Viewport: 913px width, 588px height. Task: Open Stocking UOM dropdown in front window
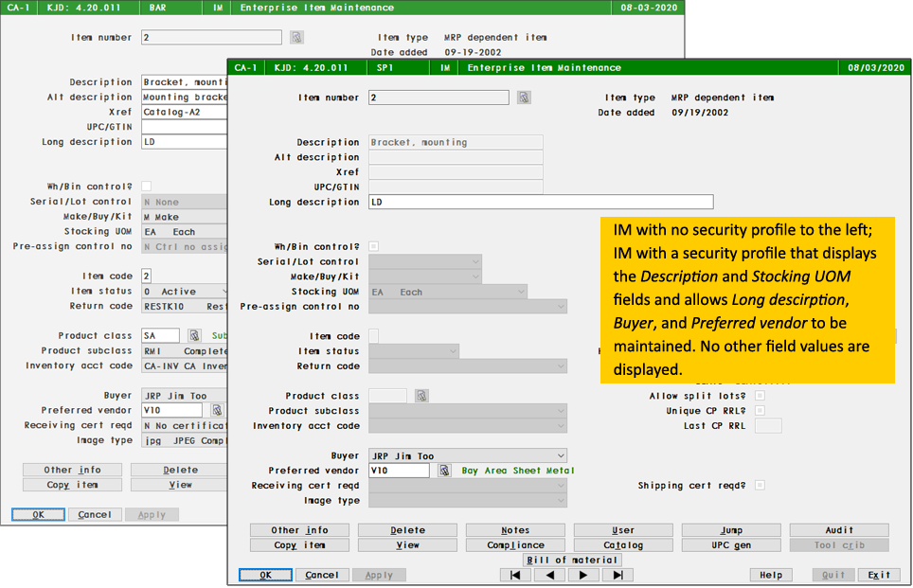448,292
